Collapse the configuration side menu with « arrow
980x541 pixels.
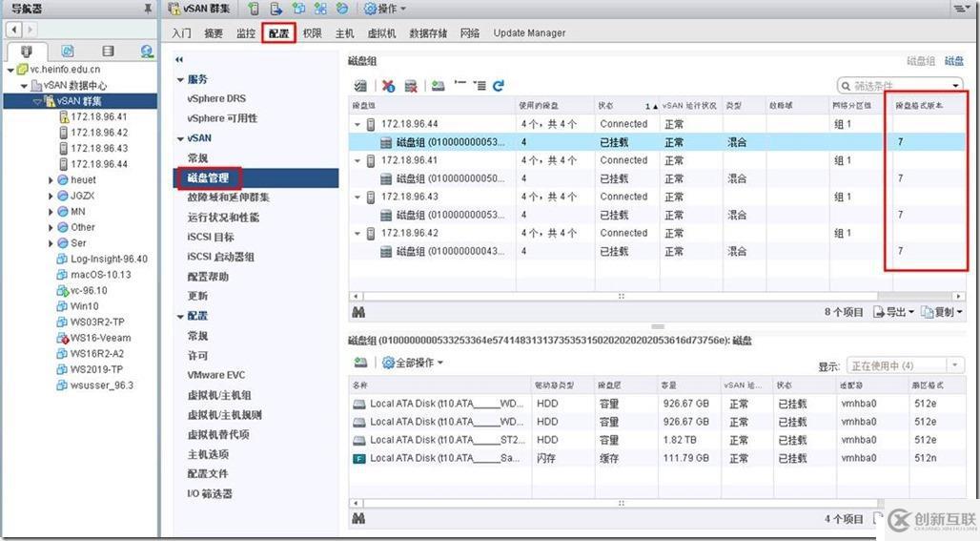click(x=179, y=59)
